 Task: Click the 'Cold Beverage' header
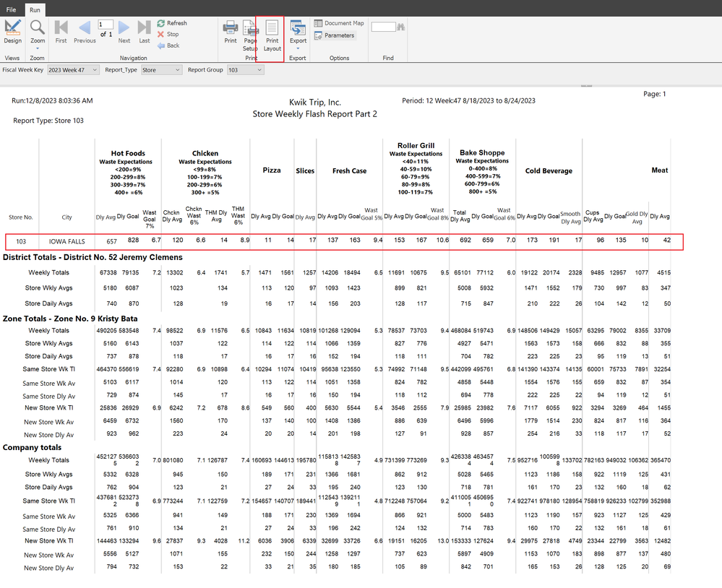pos(549,170)
